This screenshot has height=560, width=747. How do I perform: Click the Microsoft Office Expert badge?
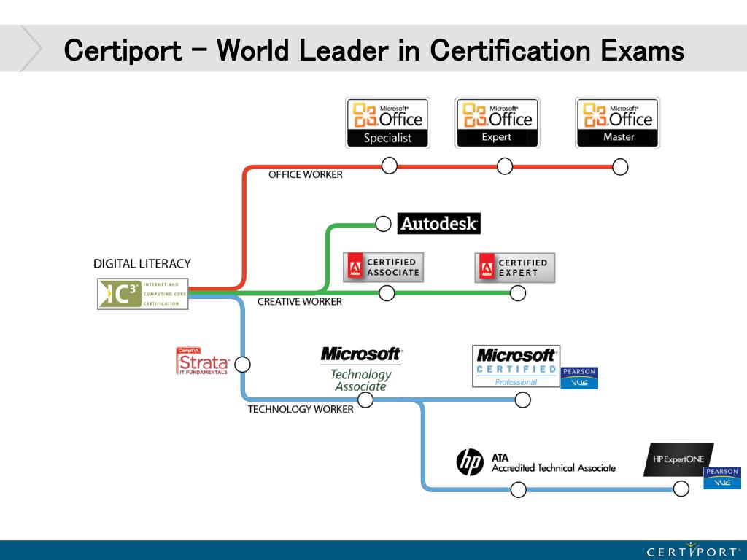pos(497,122)
